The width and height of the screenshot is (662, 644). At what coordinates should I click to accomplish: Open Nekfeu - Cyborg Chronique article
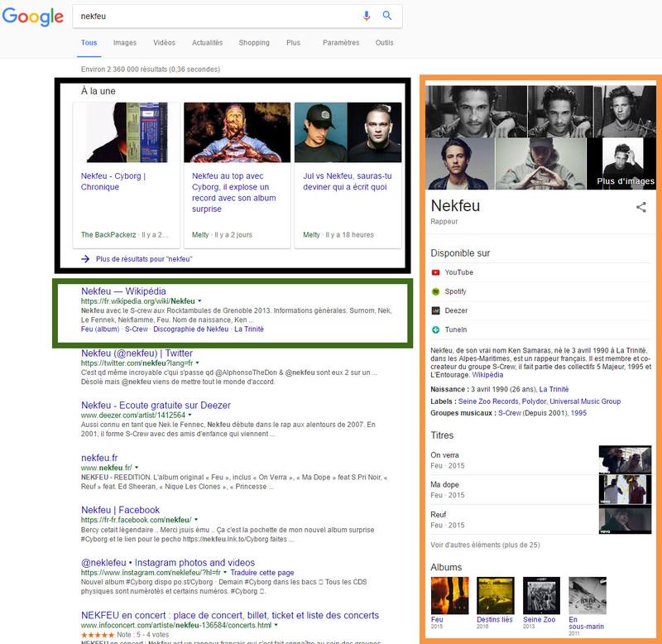tap(113, 181)
